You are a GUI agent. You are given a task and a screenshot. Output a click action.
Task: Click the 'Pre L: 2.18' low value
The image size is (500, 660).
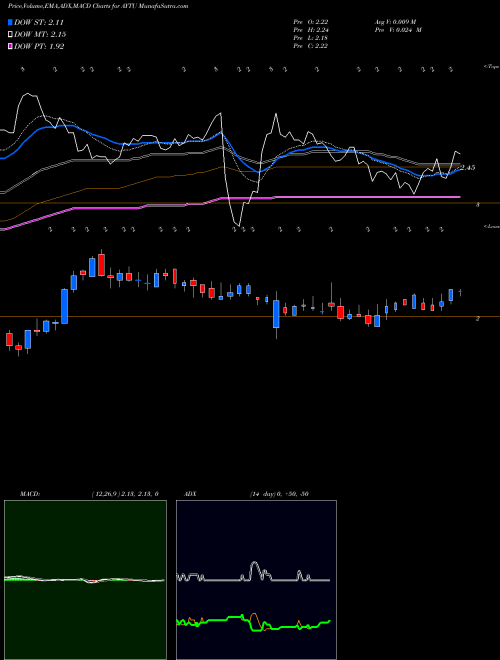tap(311, 38)
